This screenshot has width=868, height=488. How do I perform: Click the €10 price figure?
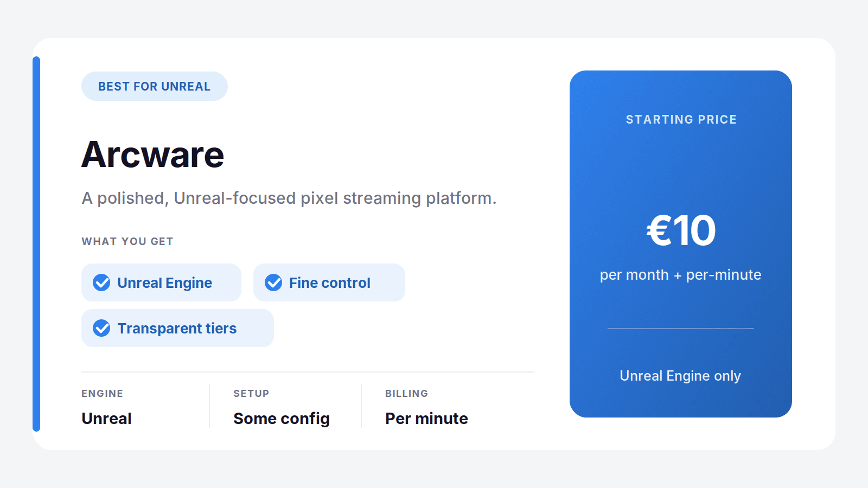click(681, 230)
